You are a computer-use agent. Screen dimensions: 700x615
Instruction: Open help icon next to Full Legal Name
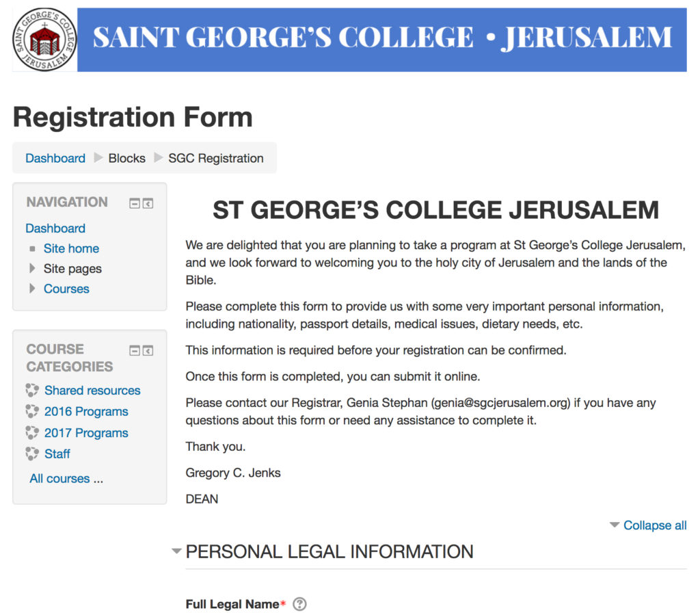(299, 604)
